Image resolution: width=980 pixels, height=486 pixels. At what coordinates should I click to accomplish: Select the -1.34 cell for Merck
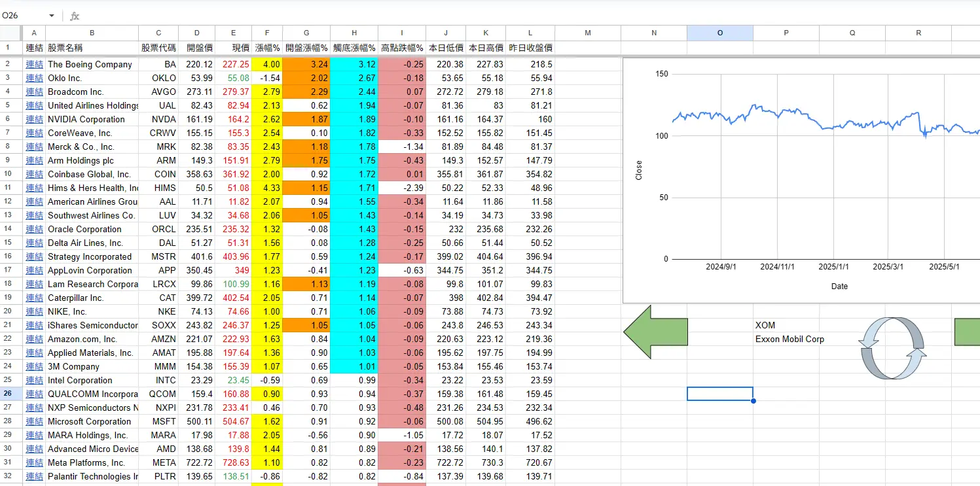click(x=402, y=147)
